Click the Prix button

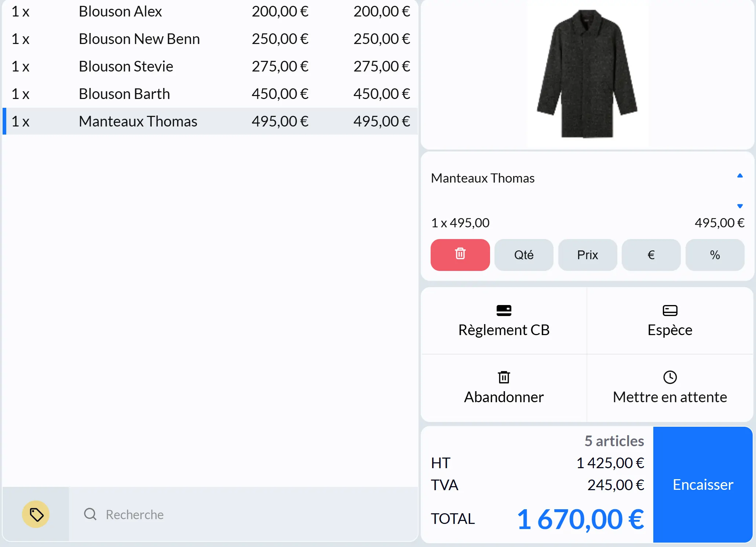[x=588, y=255]
